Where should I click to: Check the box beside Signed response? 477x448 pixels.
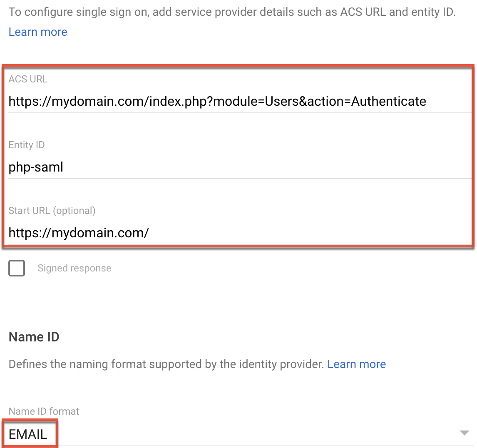pos(16,268)
